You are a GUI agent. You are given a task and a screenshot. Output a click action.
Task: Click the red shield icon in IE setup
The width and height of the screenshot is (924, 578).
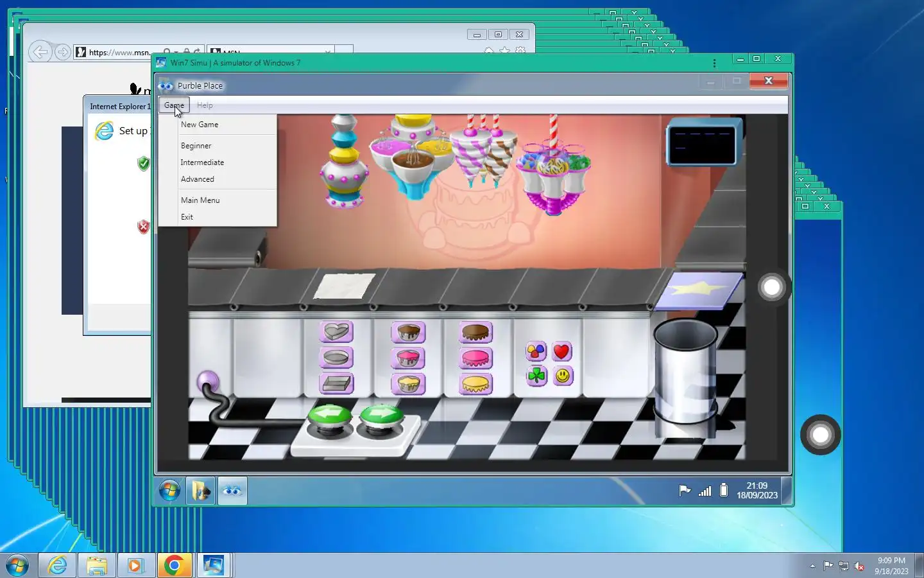point(144,226)
